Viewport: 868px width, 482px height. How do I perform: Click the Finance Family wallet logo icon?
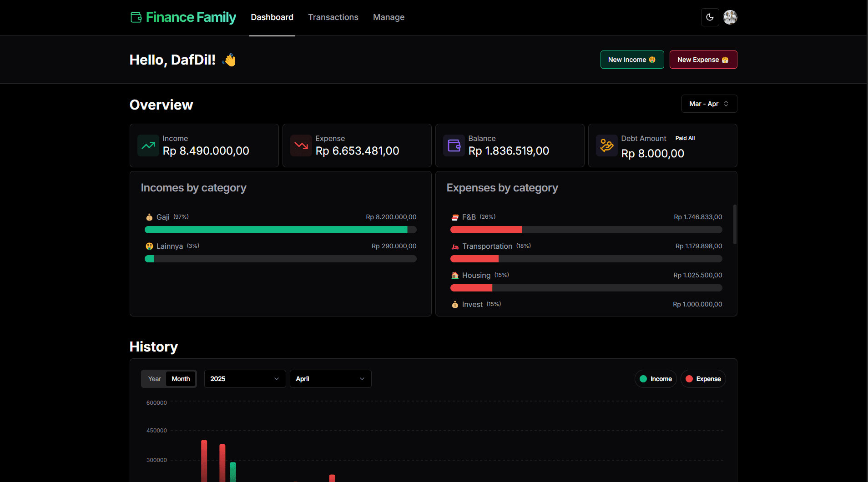136,17
